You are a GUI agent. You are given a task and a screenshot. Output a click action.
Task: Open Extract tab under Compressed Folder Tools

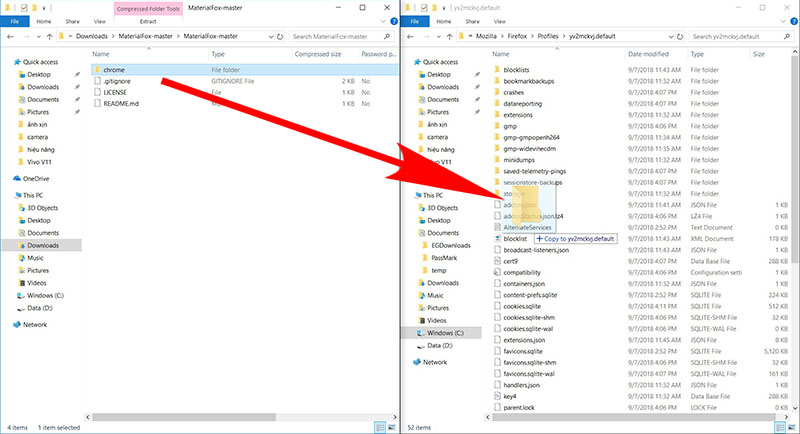point(148,21)
